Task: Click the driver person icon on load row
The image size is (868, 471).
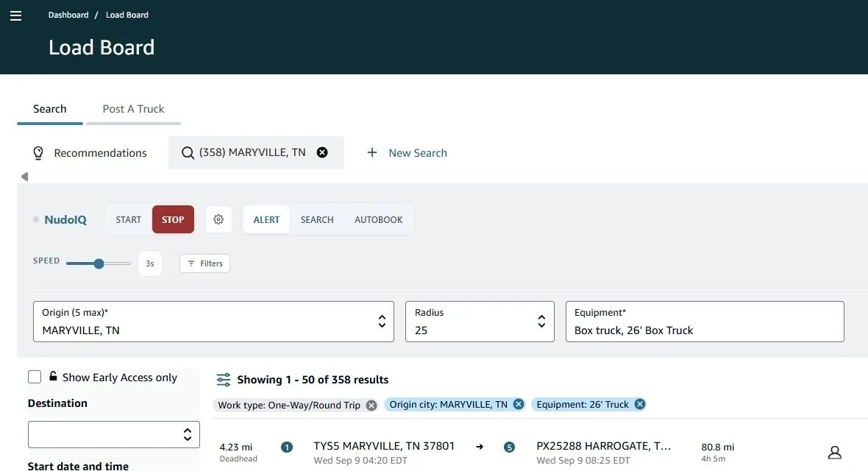Action: tap(835, 453)
